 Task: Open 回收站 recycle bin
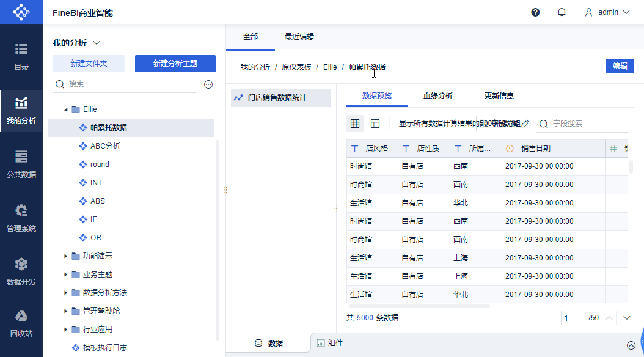[x=21, y=323]
